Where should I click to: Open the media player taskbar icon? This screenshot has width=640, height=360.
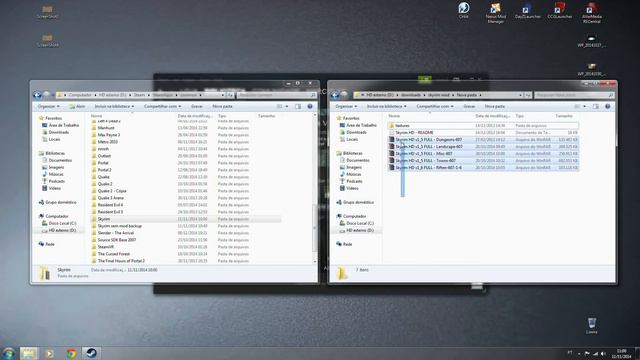click(50, 353)
